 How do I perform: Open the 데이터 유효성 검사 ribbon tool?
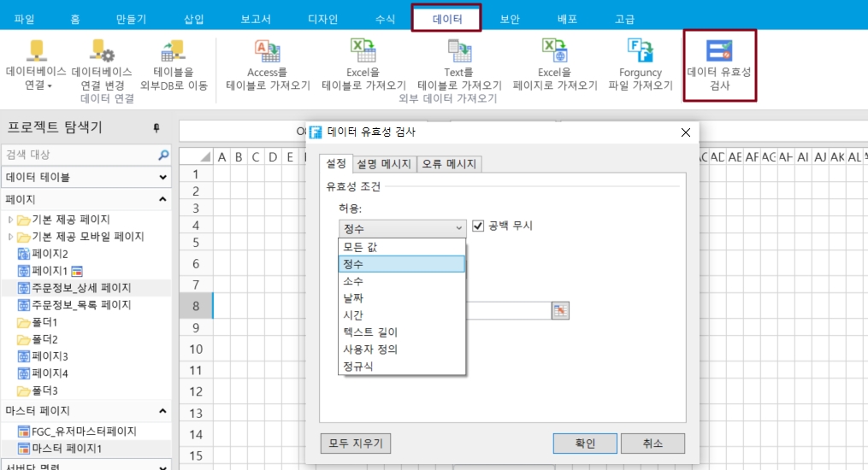[x=719, y=53]
